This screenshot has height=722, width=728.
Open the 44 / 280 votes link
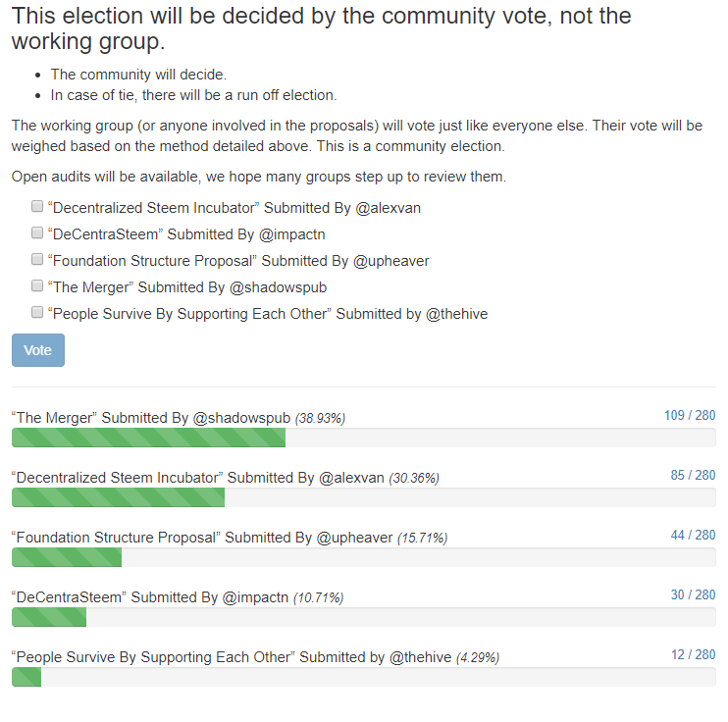pos(693,536)
